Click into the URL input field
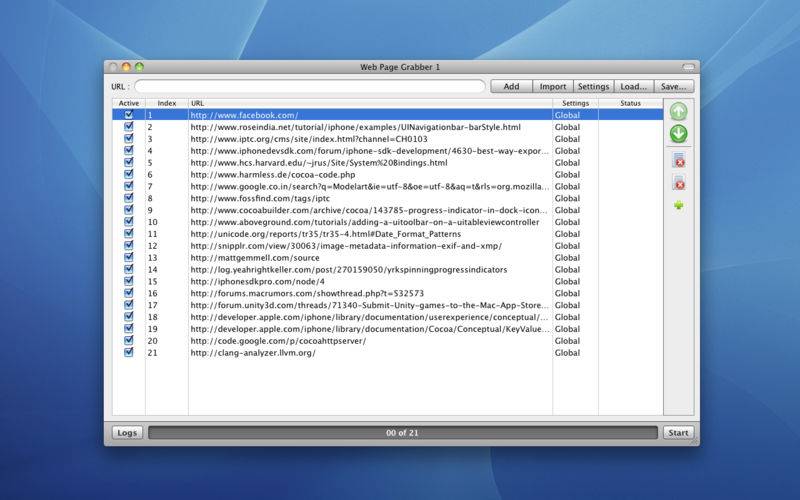 click(310, 86)
